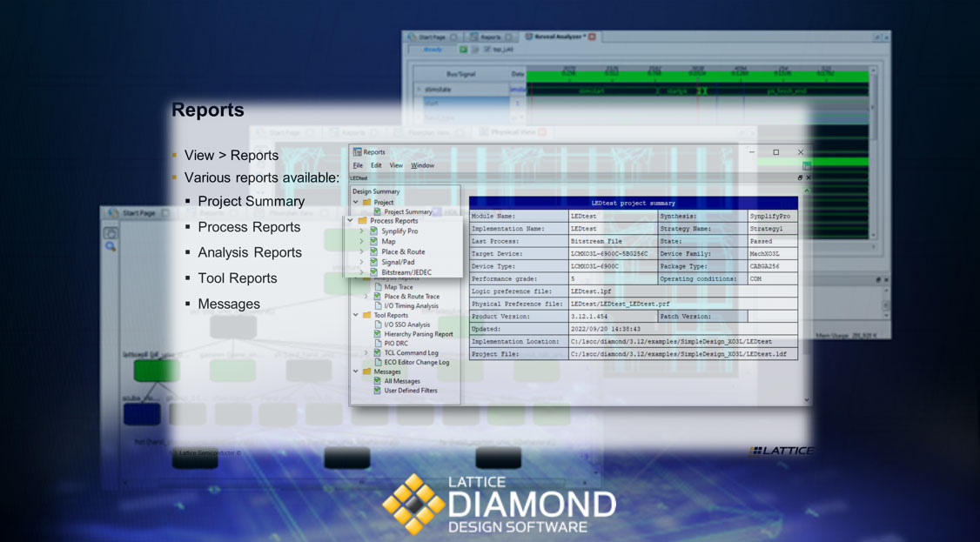Select the Tool Reports folder icon

pos(367,315)
